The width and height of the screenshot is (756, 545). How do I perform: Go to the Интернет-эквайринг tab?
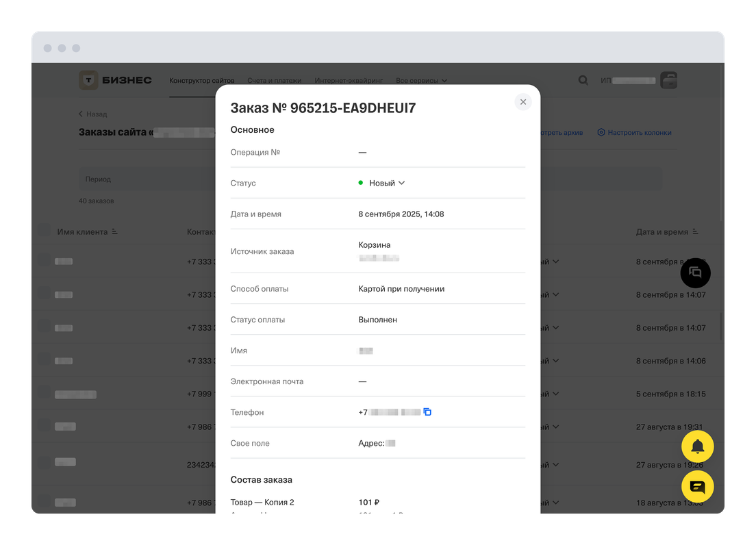click(x=349, y=81)
